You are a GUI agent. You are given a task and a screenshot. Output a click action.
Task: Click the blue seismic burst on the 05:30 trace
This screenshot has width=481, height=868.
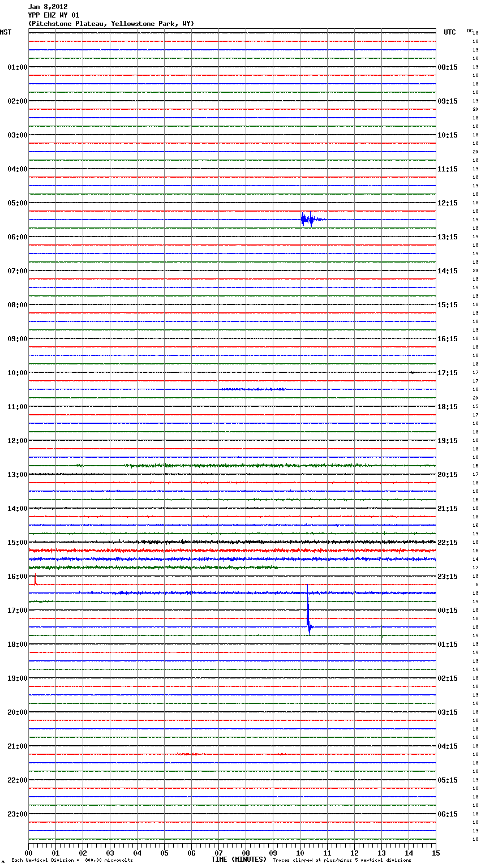coord(312,220)
